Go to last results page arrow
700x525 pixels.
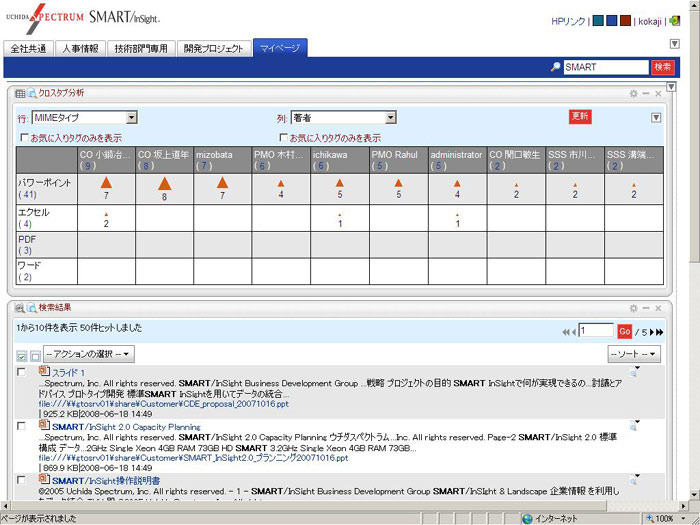coord(659,332)
